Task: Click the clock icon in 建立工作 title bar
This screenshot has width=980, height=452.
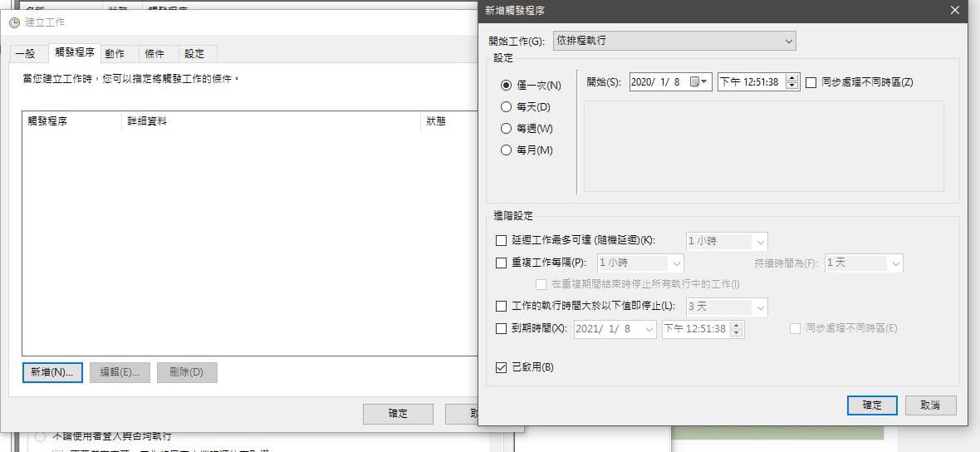Action: 14,22
